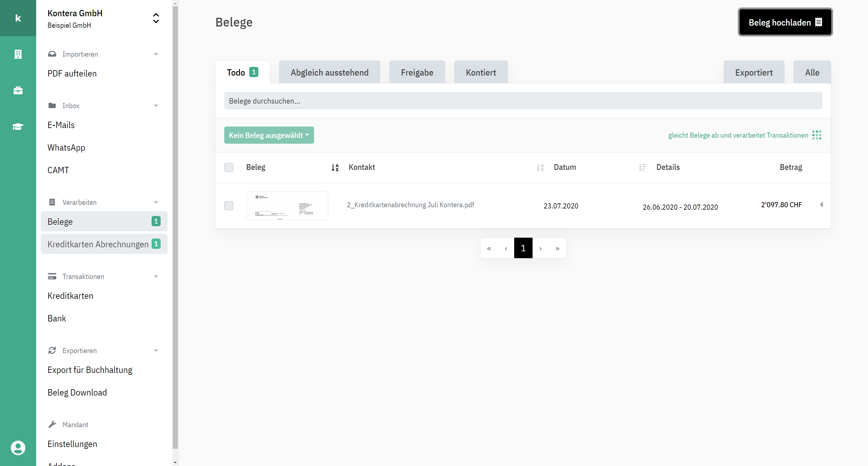Click the Betrag column header
868x466 pixels.
click(x=791, y=167)
